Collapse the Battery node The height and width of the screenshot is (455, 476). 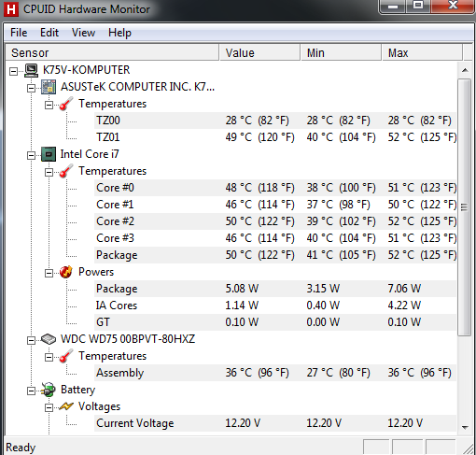coord(31,391)
